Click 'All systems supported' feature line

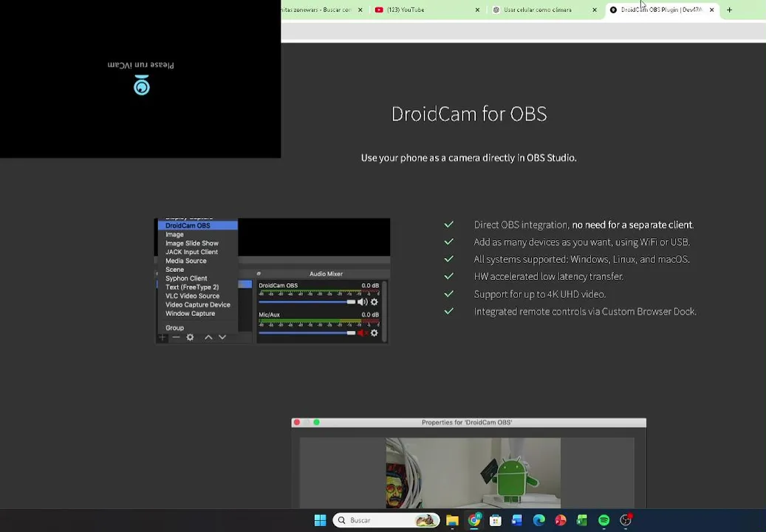point(582,259)
